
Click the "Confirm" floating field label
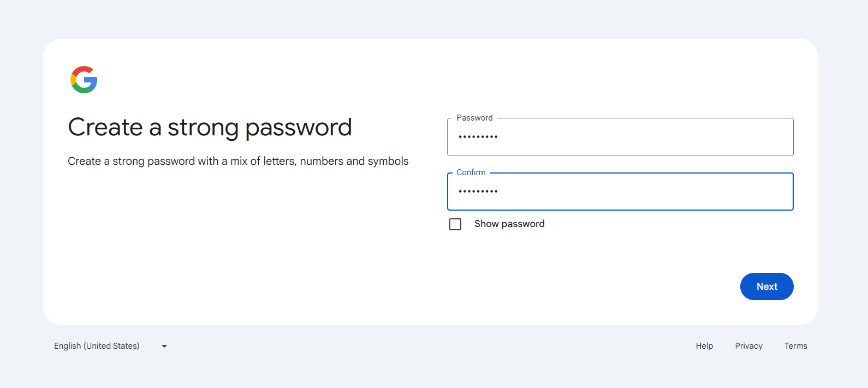(x=471, y=172)
